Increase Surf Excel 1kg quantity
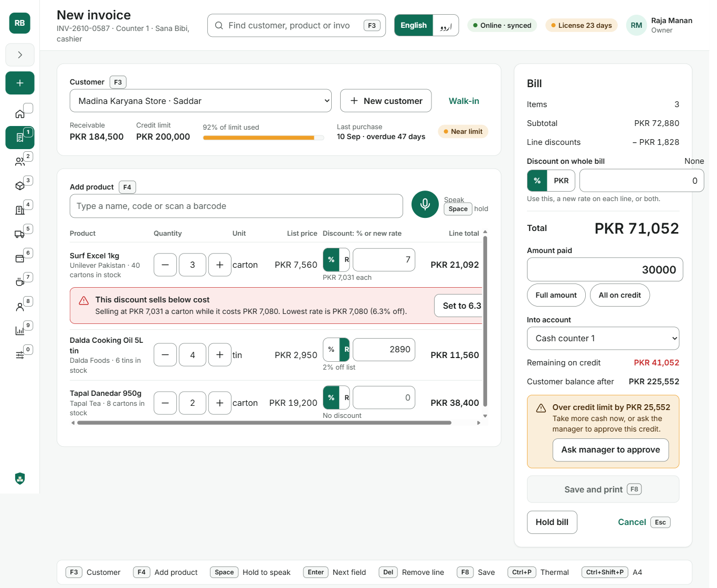717x588 pixels. pos(220,265)
